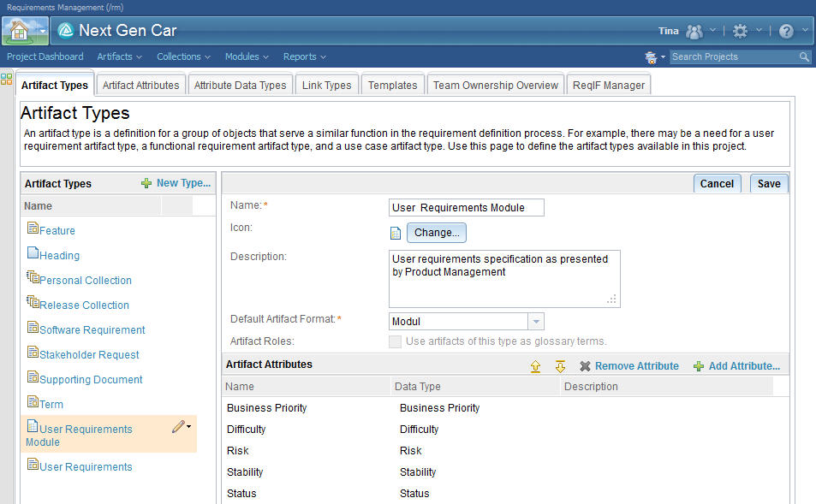Click the Add Attribute... link

743,366
